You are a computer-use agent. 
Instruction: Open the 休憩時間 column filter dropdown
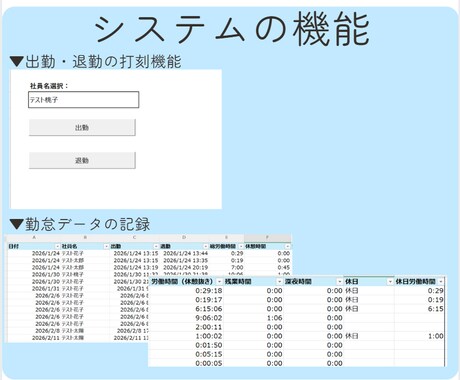click(x=288, y=246)
